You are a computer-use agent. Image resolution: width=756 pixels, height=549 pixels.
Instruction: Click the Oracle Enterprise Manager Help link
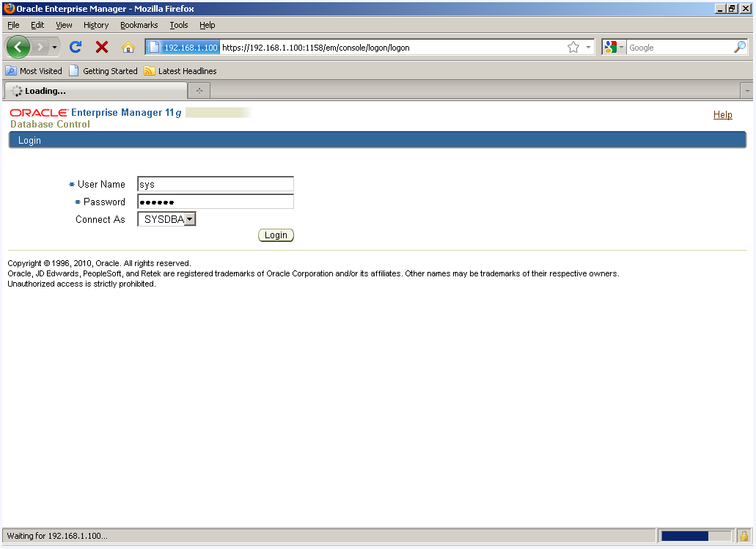click(x=722, y=115)
